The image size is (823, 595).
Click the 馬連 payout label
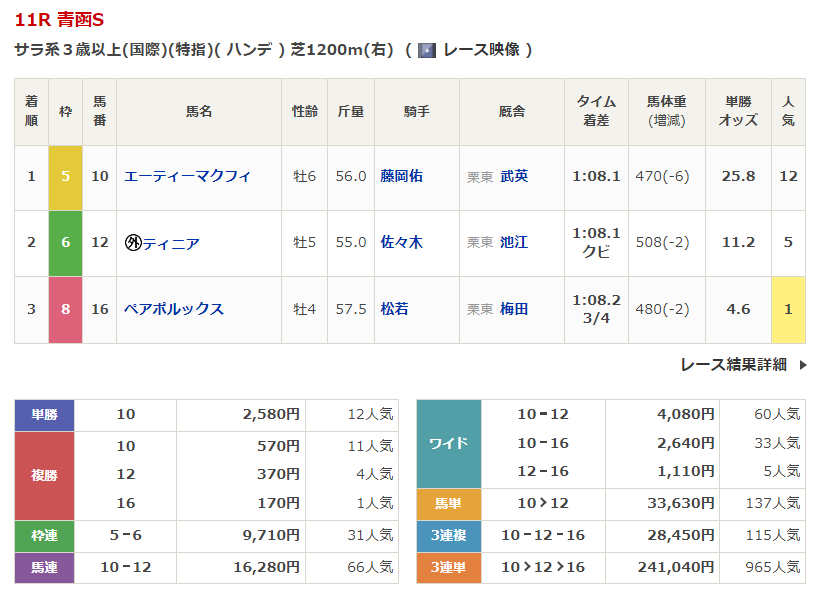tap(45, 568)
